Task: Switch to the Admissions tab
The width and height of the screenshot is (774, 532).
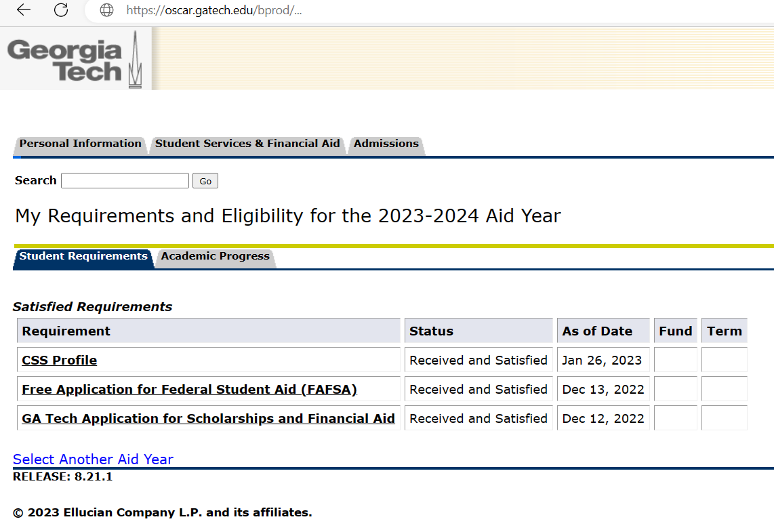Action: [x=386, y=144]
